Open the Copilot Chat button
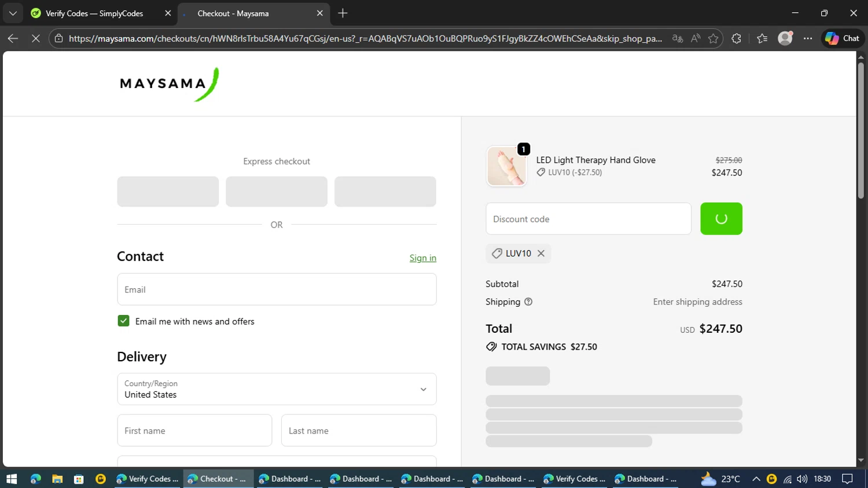This screenshot has width=868, height=488. 843,38
